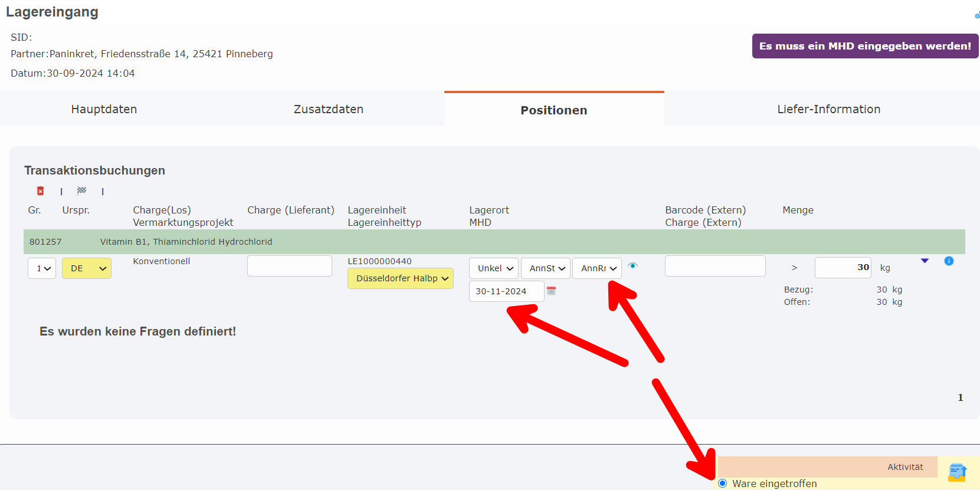Image resolution: width=980 pixels, height=490 pixels.
Task: Select the 'Ware eingetroffen' radio button
Action: 723,484
